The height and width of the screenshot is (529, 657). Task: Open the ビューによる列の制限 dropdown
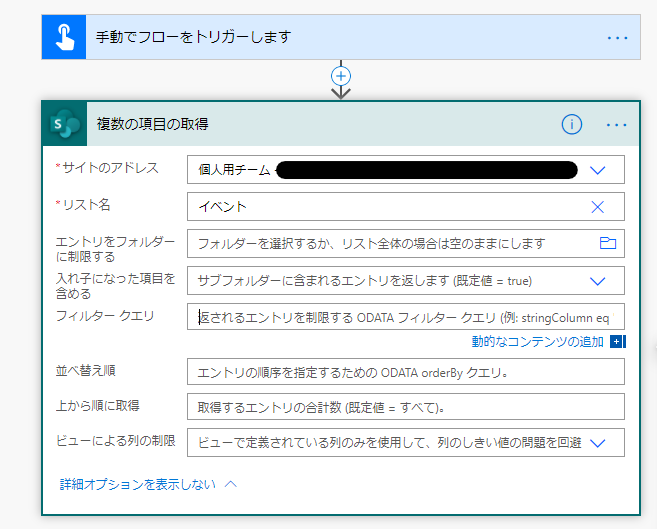[598, 443]
